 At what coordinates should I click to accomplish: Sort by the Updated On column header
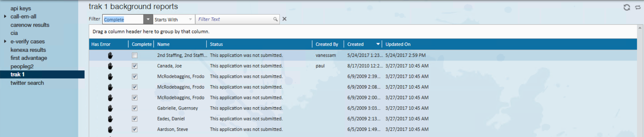(x=398, y=44)
